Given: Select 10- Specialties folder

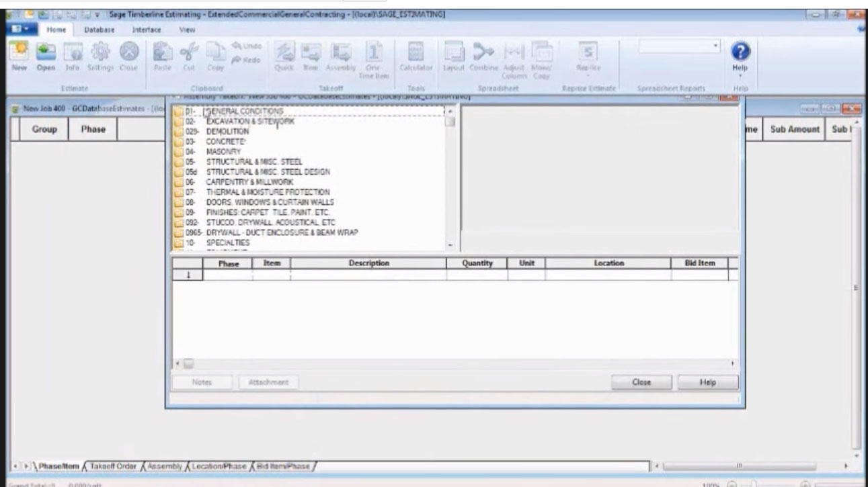Looking at the screenshot, I should (x=212, y=242).
